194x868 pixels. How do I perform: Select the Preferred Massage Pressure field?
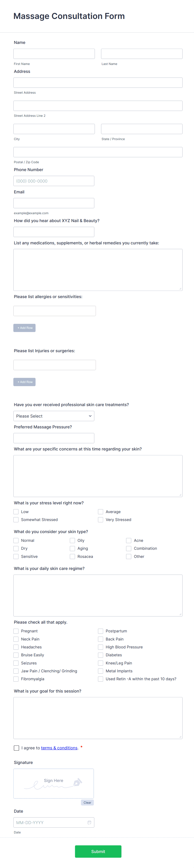[54, 438]
